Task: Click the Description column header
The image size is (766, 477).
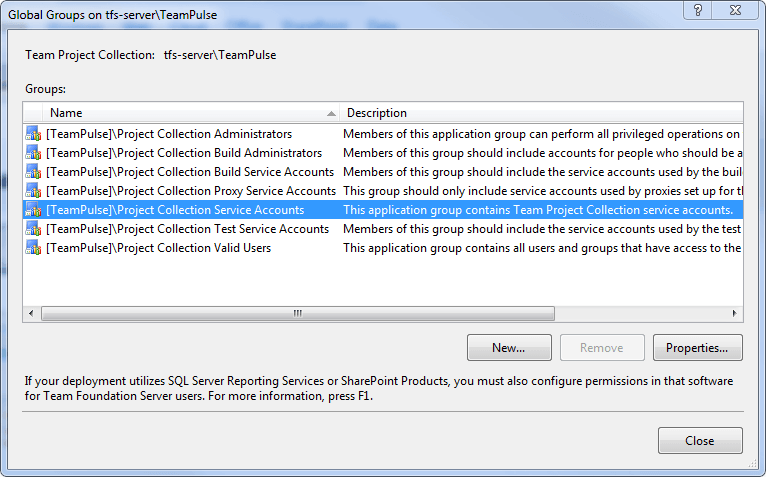Action: [541, 113]
